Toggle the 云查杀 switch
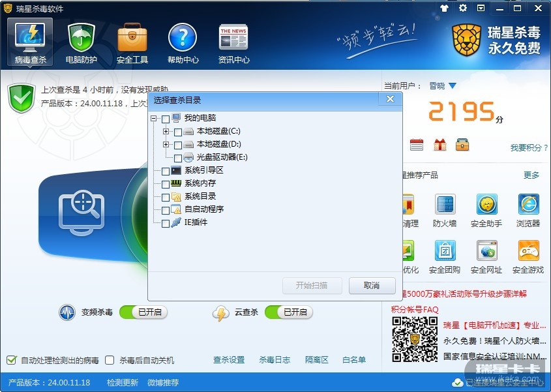 click(x=289, y=312)
